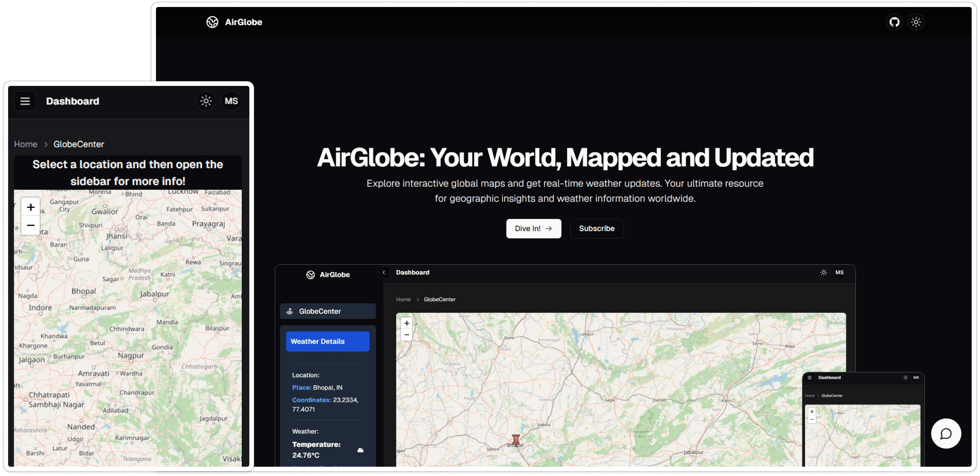Zoom in on the mobile Dashboard map
The height and width of the screenshot is (476, 980).
click(30, 207)
